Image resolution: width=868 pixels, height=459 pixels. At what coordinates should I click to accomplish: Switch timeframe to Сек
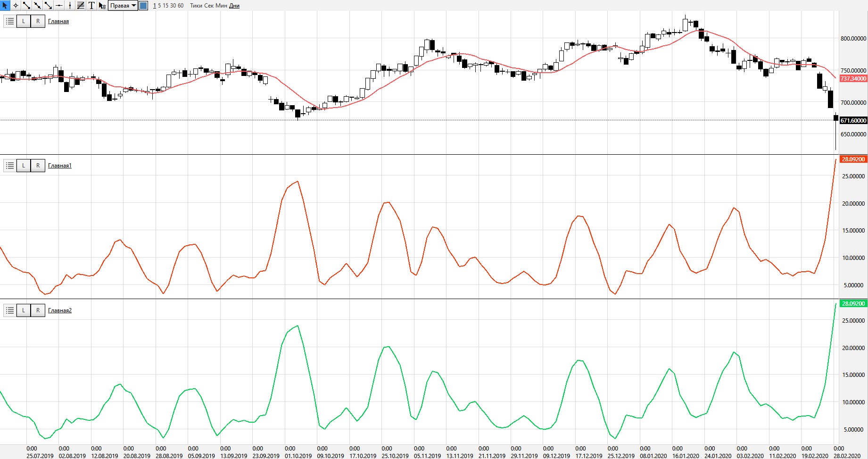coord(209,6)
